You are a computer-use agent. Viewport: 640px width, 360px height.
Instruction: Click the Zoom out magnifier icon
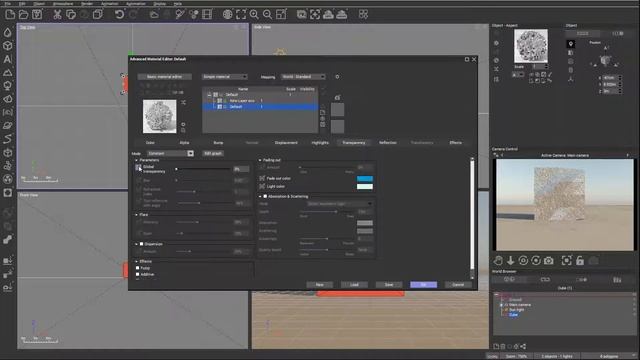coord(267,15)
